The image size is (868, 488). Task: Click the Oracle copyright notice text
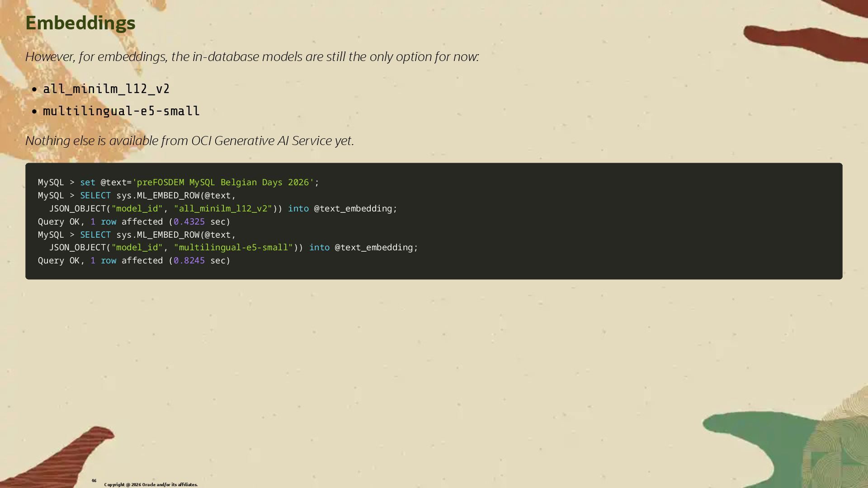coord(151,485)
